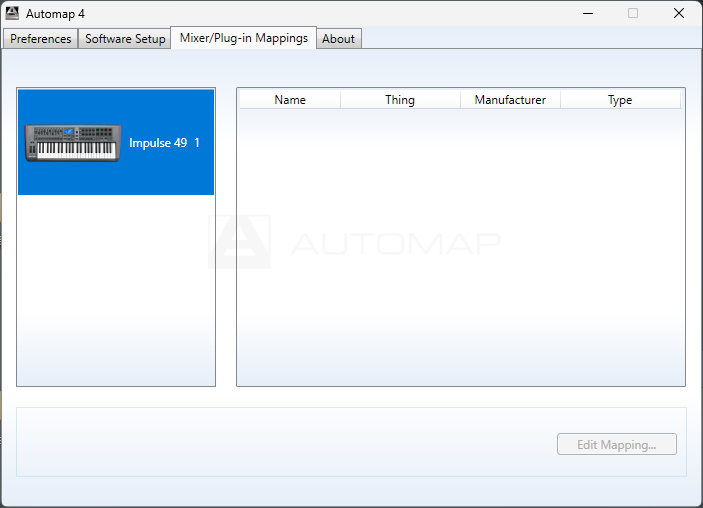703x508 pixels.
Task: Click the empty panel beside Edit Mapping
Action: click(280, 442)
